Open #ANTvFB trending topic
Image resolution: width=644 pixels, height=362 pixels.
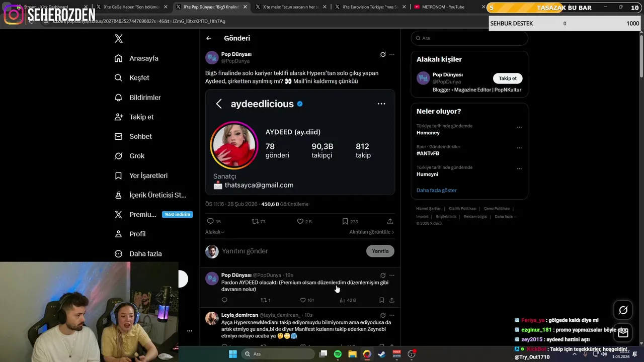(428, 153)
